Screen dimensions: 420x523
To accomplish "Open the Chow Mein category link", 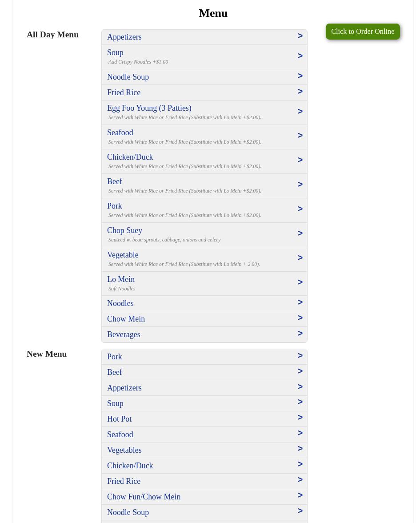I will [x=126, y=319].
